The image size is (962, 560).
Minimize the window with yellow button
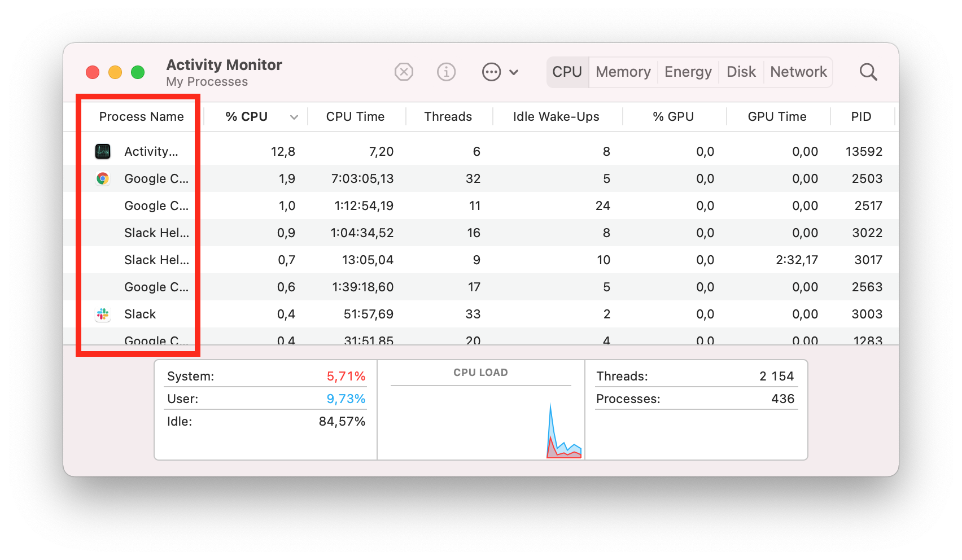coord(115,72)
